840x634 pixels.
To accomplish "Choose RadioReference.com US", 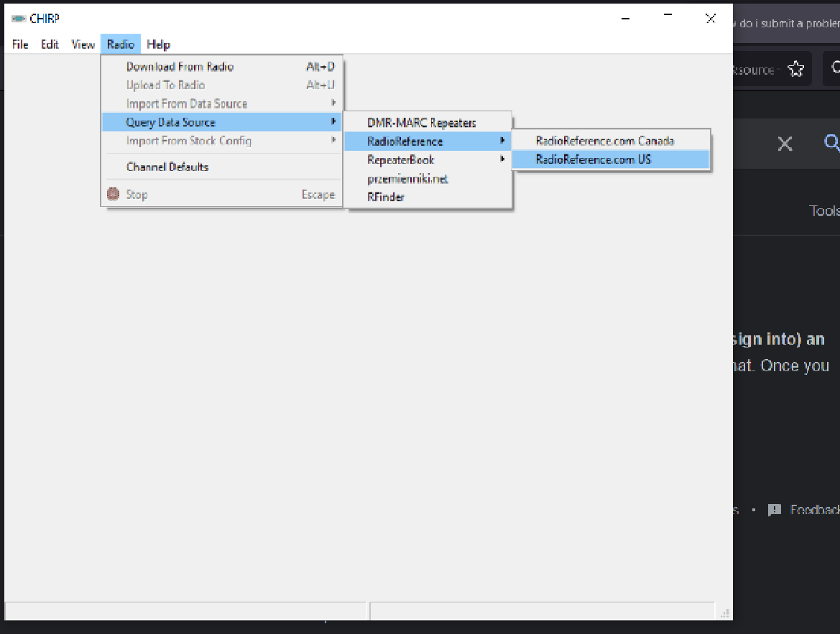I will click(x=611, y=159).
